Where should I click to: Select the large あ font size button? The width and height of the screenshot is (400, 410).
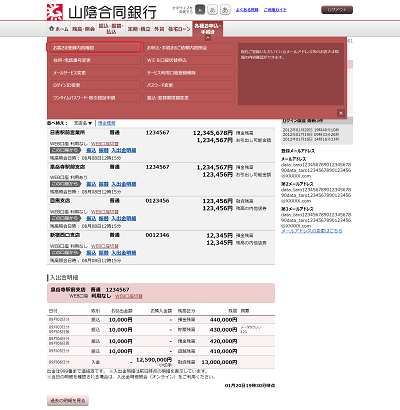click(x=225, y=10)
